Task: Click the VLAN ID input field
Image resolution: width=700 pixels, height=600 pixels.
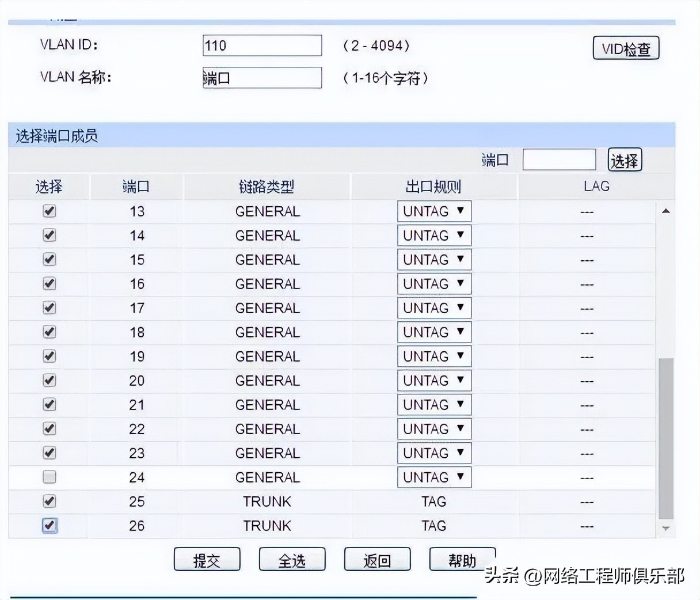Action: point(261,45)
